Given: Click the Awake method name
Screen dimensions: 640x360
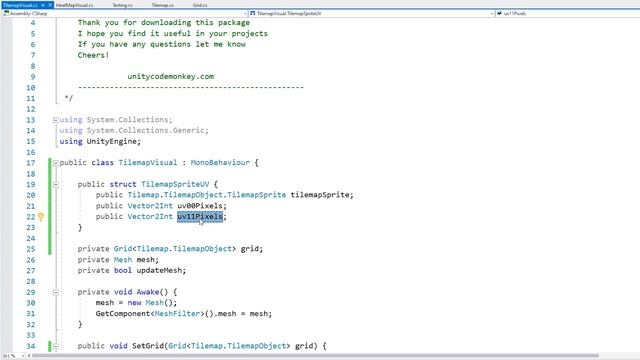Looking at the screenshot, I should point(148,292).
